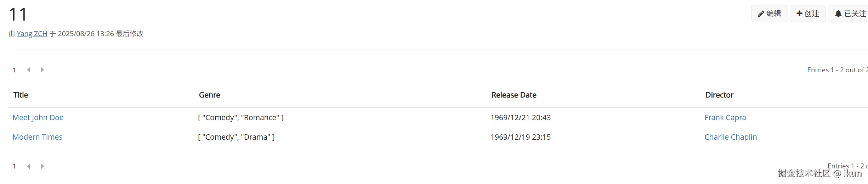Sort by the Director column header
This screenshot has width=868, height=184.
tap(719, 95)
